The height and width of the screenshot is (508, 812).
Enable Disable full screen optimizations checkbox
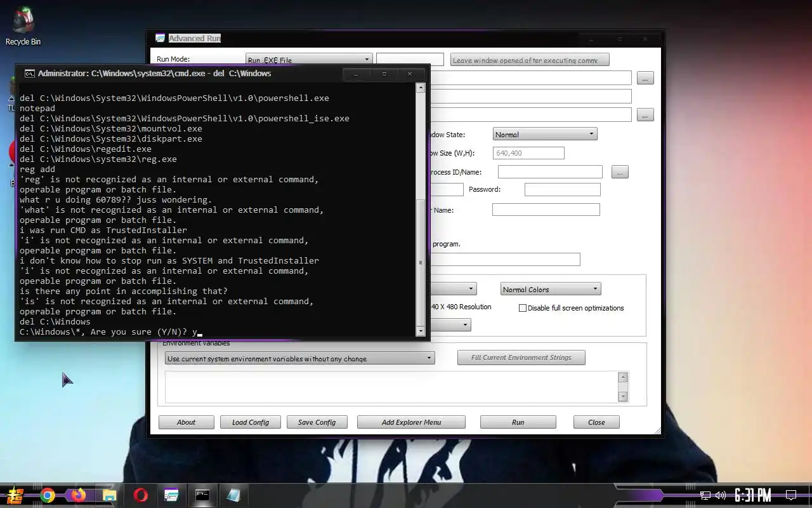(x=523, y=308)
